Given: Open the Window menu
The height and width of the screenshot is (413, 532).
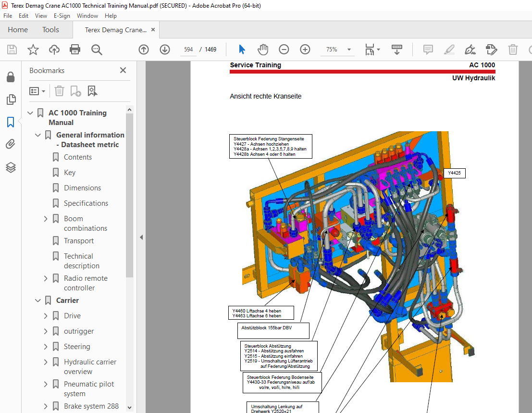Looking at the screenshot, I should pos(87,15).
